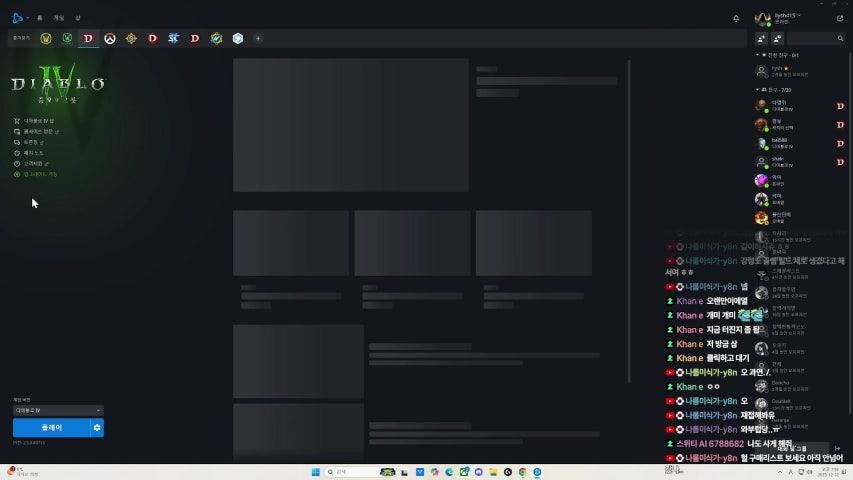Select the WoW Classic game icon

[67, 39]
